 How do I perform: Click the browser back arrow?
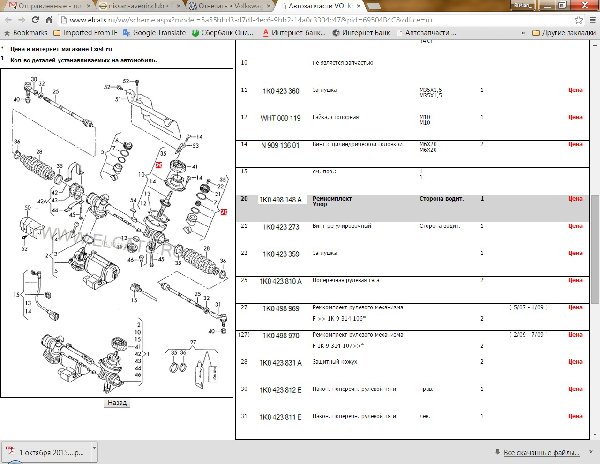tap(9, 18)
